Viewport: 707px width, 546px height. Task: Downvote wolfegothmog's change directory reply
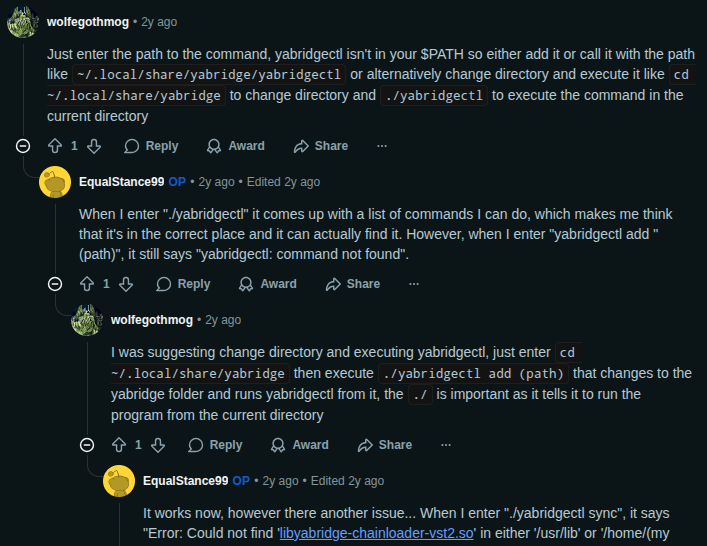(x=158, y=445)
